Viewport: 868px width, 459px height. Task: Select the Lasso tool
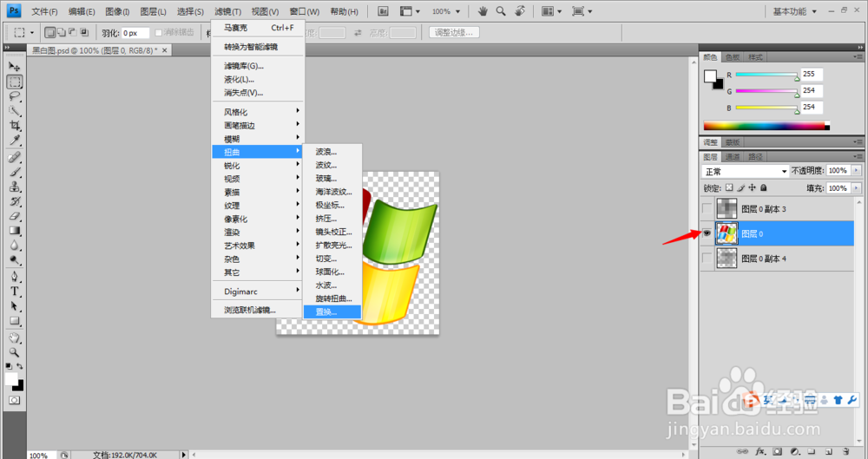click(x=15, y=96)
